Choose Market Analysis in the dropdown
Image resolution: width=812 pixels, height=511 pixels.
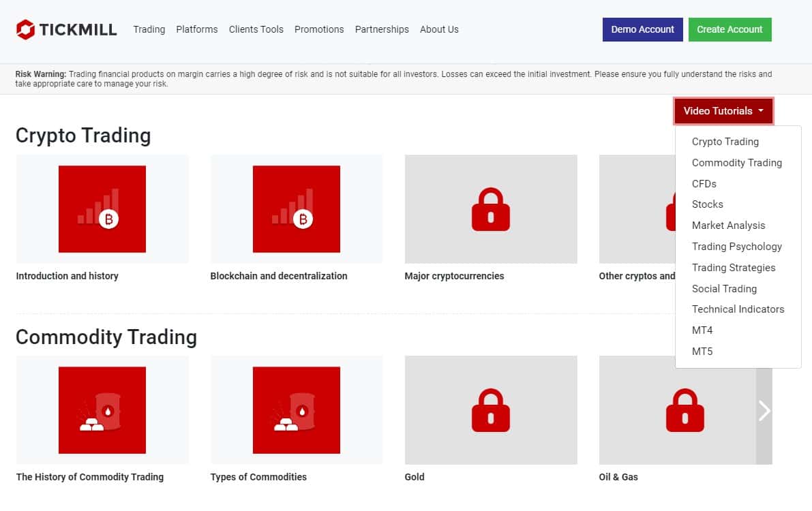(728, 226)
